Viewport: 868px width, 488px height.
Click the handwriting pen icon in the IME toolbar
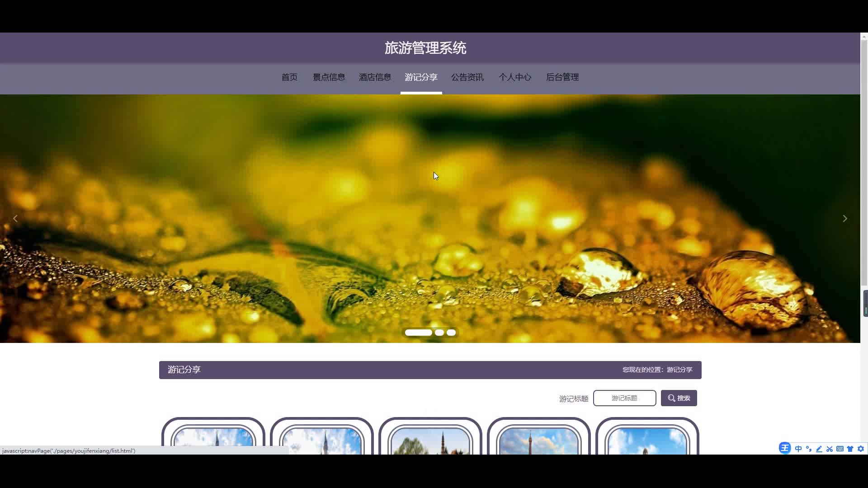(819, 449)
